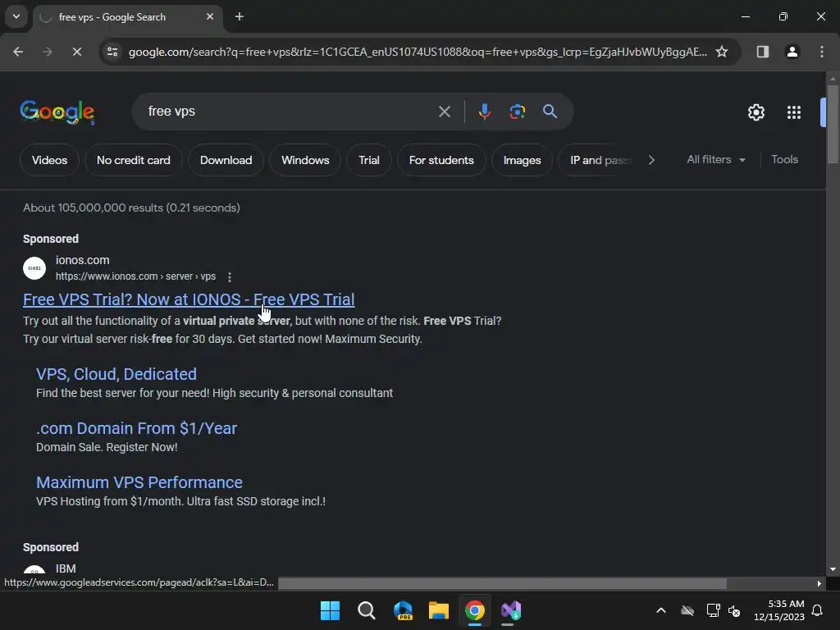Open Chrome profile avatar
This screenshot has height=630, width=840.
pyautogui.click(x=792, y=52)
